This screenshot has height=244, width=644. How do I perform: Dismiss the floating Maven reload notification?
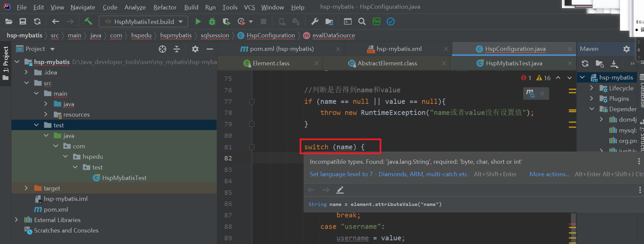542,93
